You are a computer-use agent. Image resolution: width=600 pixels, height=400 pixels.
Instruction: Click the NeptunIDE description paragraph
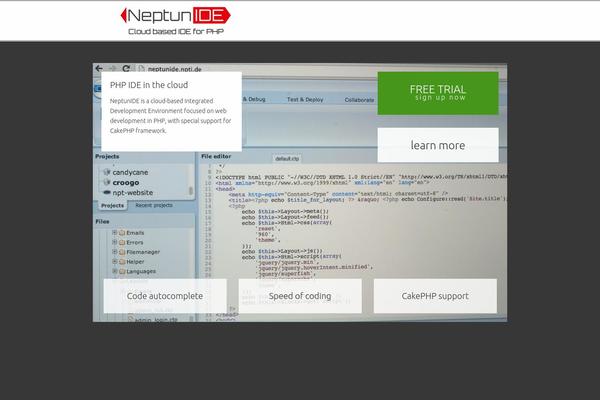(x=170, y=116)
